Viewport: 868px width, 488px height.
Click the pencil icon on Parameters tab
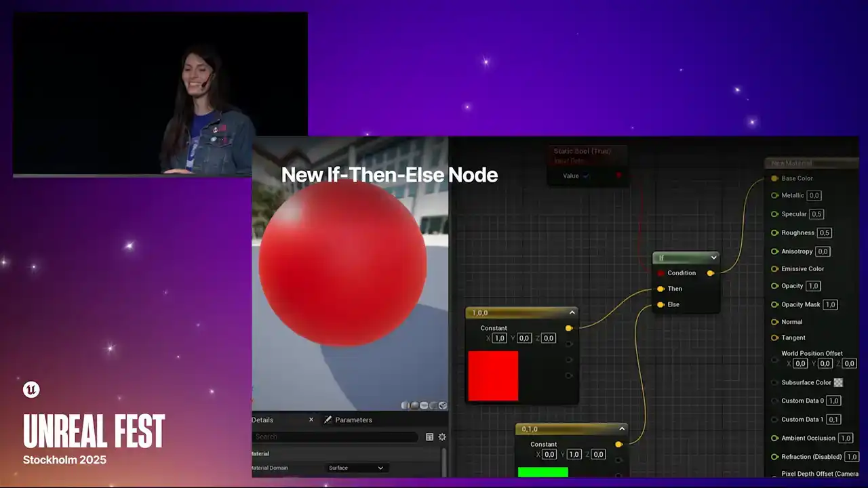tap(328, 420)
